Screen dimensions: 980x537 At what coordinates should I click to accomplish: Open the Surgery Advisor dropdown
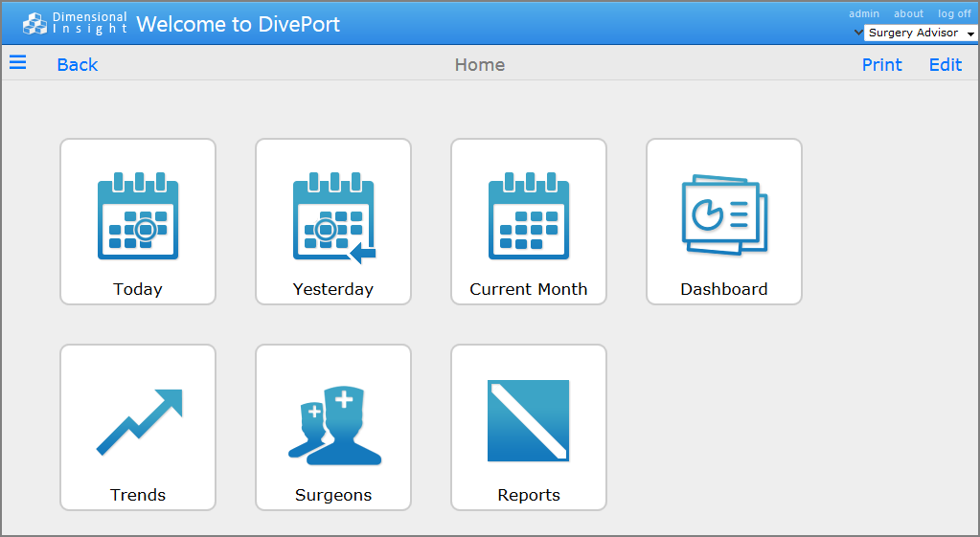(920, 34)
